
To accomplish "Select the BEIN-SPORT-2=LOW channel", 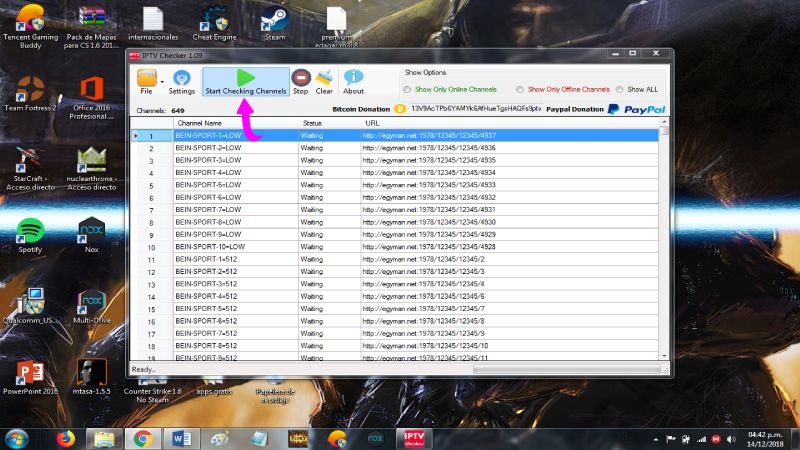I will coord(208,147).
